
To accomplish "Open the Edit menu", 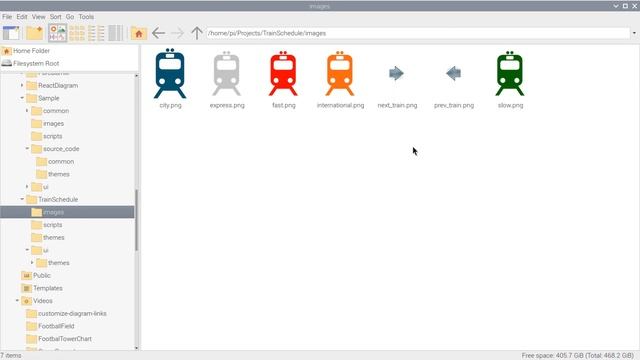I will 22,17.
